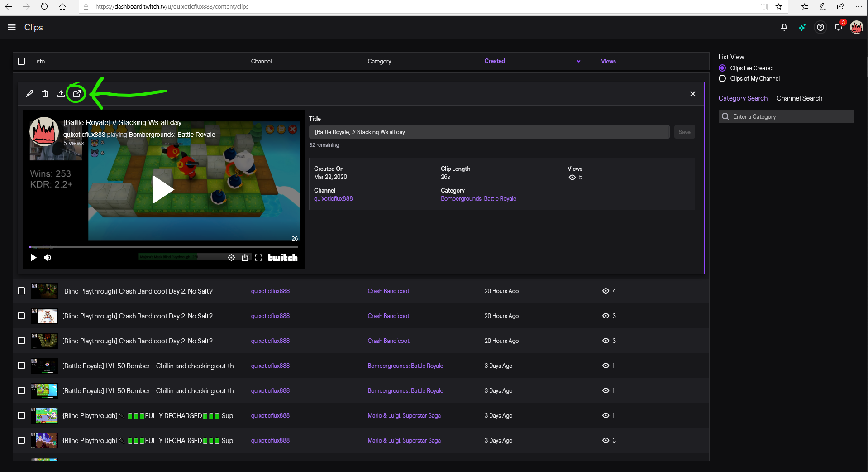Check first LVL 50 Bomber clip
This screenshot has width=868, height=472.
tap(21, 366)
